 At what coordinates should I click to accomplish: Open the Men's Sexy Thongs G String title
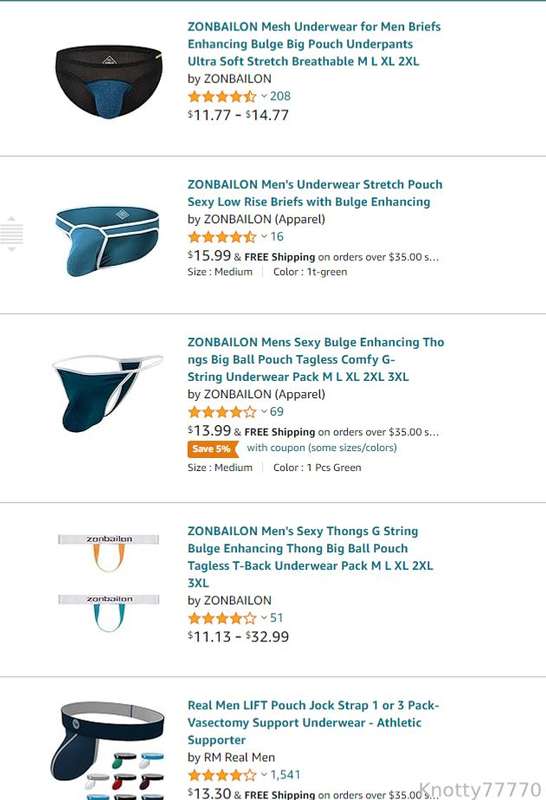point(310,557)
